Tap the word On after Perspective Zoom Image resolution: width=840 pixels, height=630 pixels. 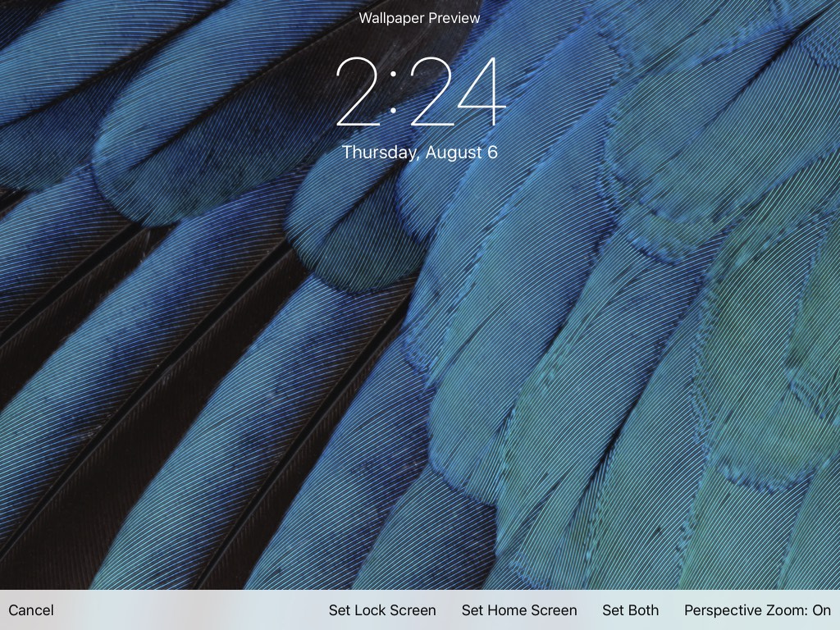821,610
